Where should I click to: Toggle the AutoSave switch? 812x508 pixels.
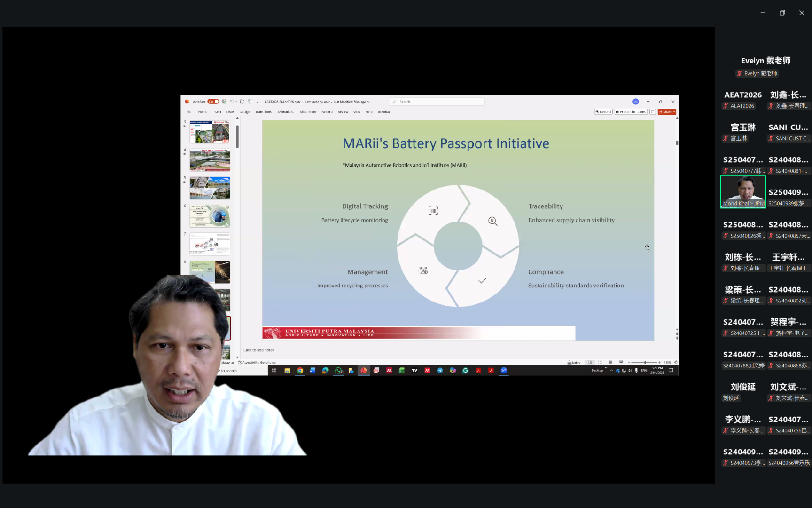pos(213,102)
